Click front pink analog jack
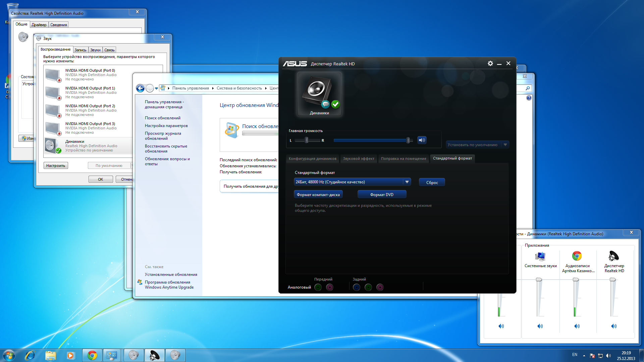The width and height of the screenshot is (644, 362). coord(330,287)
